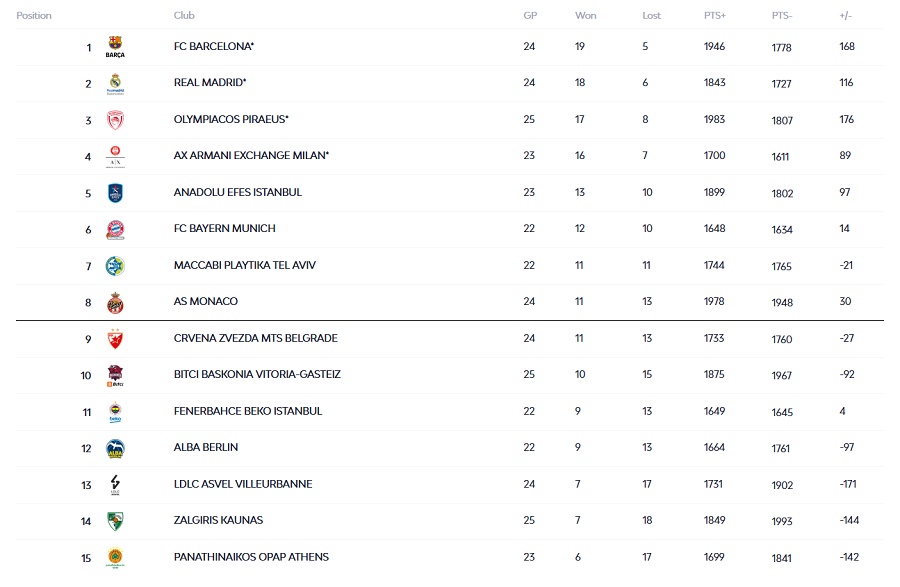Open the AX Armani Exchange Milan link

(251, 156)
